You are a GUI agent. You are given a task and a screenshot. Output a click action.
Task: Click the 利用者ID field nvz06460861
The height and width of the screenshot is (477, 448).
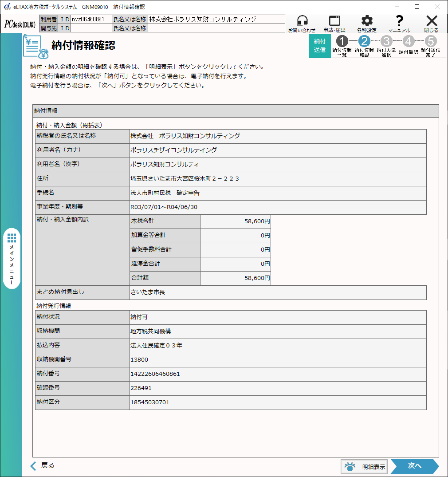[x=91, y=19]
